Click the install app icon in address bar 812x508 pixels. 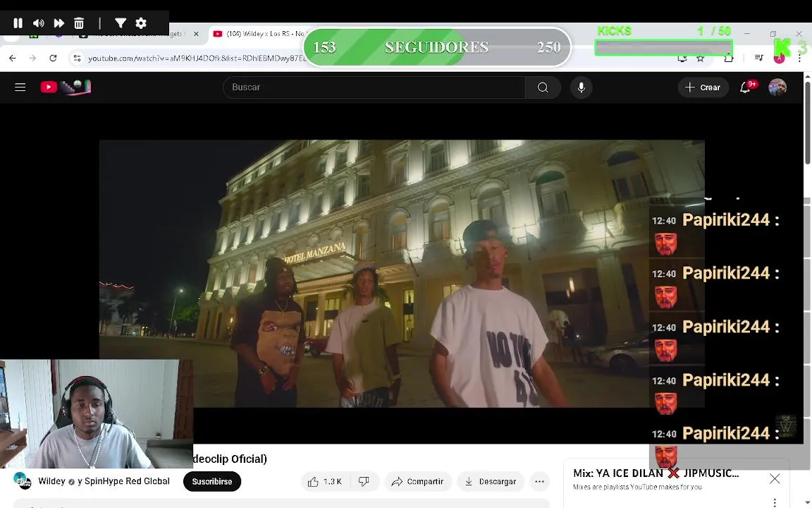click(682, 58)
